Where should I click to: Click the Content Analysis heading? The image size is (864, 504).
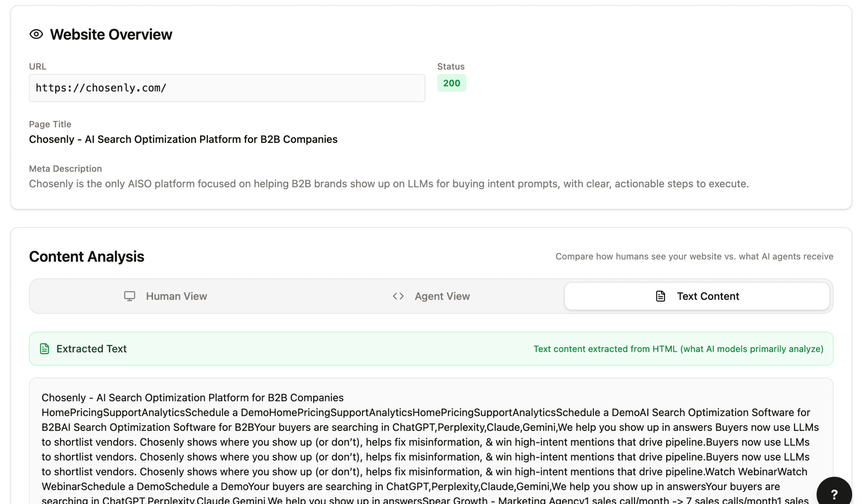point(86,257)
